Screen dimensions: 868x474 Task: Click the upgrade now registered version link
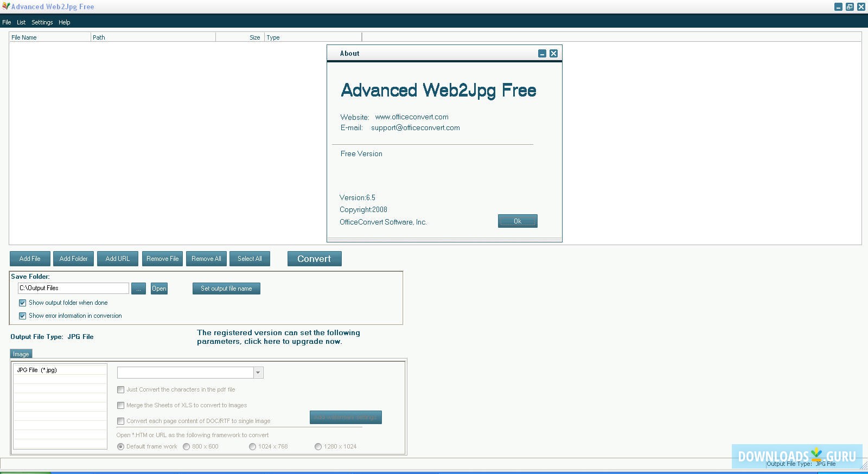pyautogui.click(x=278, y=337)
